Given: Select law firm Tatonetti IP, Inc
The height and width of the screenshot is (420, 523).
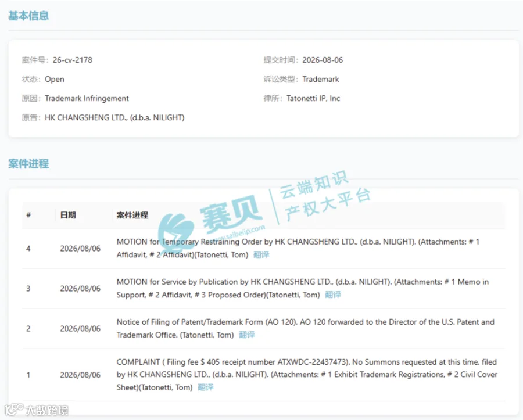Looking at the screenshot, I should click(x=313, y=98).
